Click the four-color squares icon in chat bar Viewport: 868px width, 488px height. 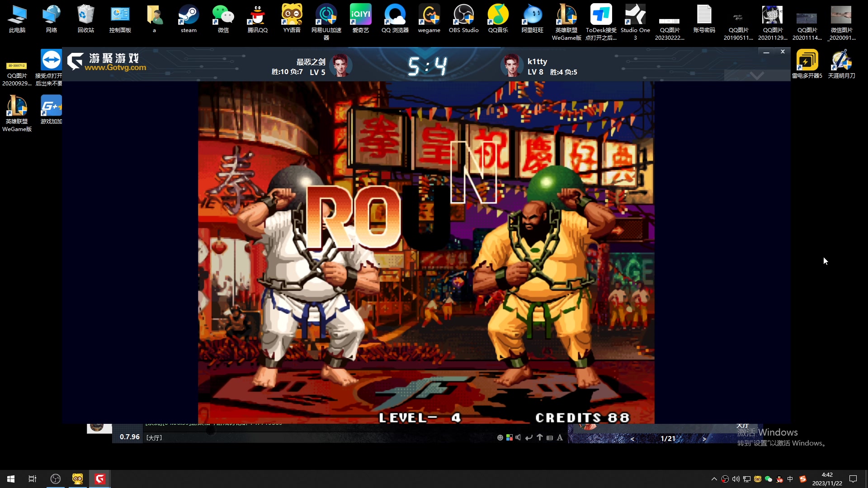[x=509, y=437]
